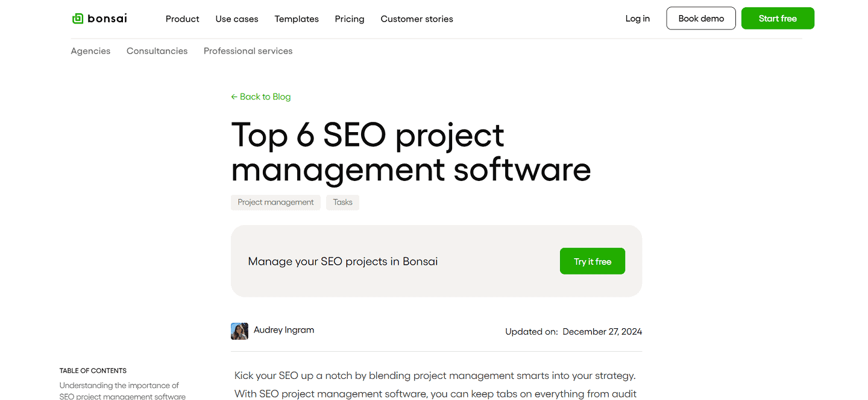Switch to the Consultancies tab

click(157, 51)
